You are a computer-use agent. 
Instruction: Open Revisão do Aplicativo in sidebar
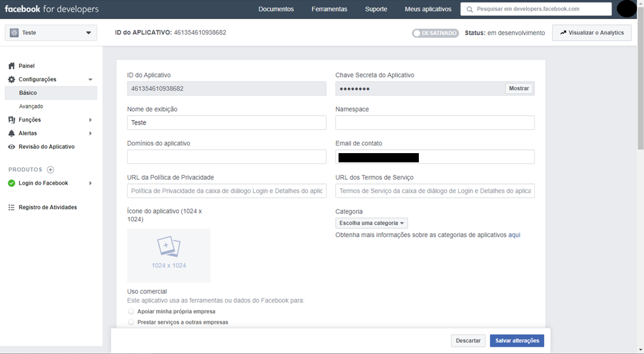[x=47, y=147]
